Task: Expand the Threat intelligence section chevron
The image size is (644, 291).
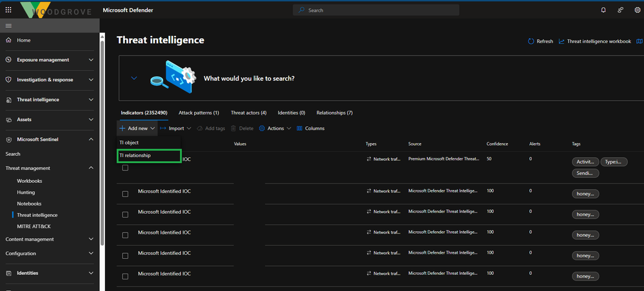Action: (x=91, y=100)
